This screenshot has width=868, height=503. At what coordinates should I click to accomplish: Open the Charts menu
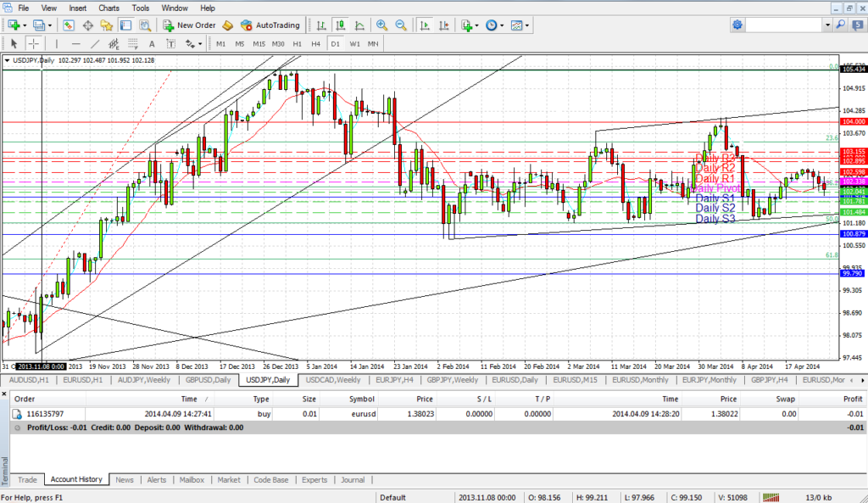click(108, 8)
